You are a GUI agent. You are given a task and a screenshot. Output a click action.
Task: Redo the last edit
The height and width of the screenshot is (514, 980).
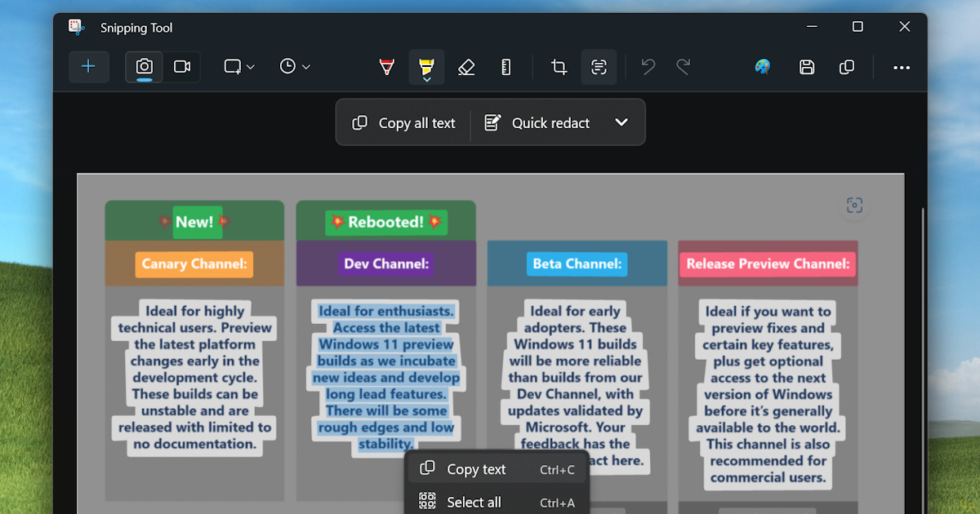click(684, 67)
